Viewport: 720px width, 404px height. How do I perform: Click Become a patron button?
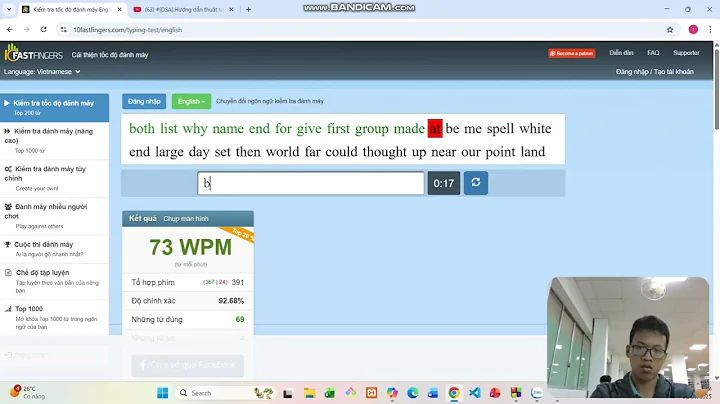(572, 53)
